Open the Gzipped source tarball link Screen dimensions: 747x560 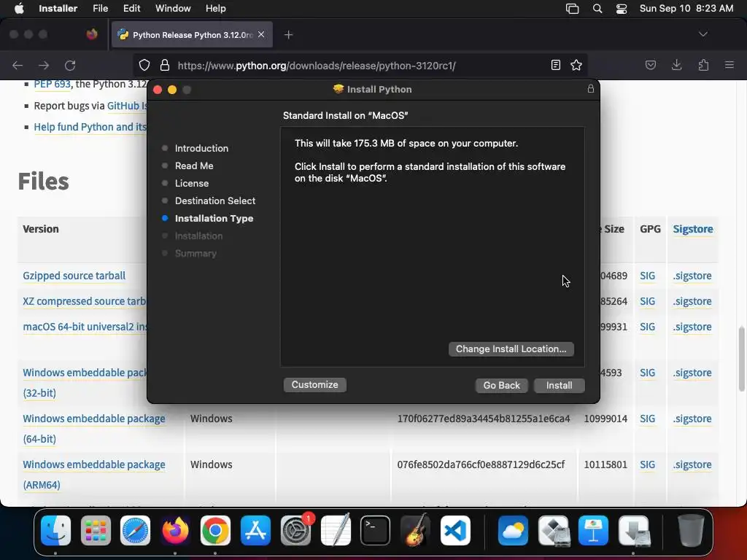coord(74,276)
